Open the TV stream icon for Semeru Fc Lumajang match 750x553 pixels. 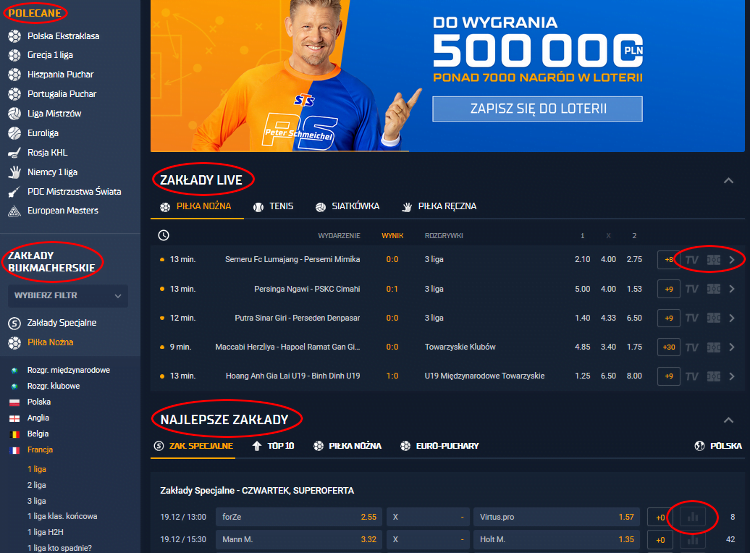coord(692,260)
